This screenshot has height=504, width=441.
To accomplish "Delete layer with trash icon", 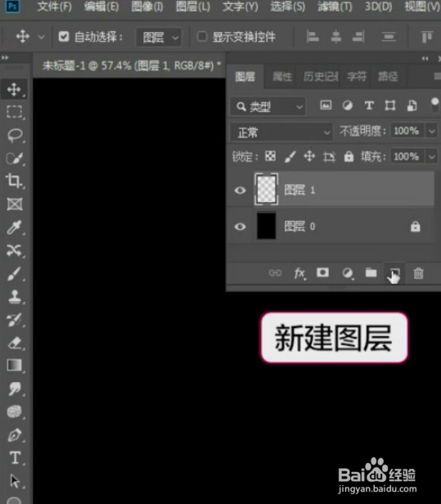I will (418, 273).
